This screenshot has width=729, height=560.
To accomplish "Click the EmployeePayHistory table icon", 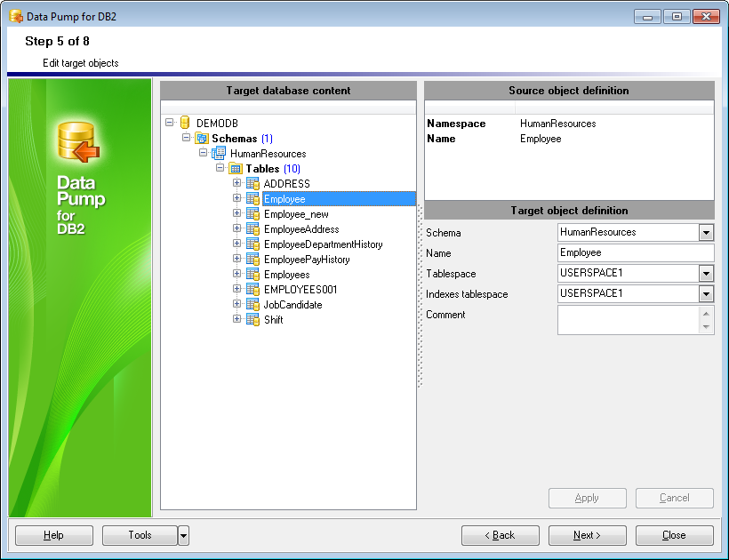I will pos(252,260).
